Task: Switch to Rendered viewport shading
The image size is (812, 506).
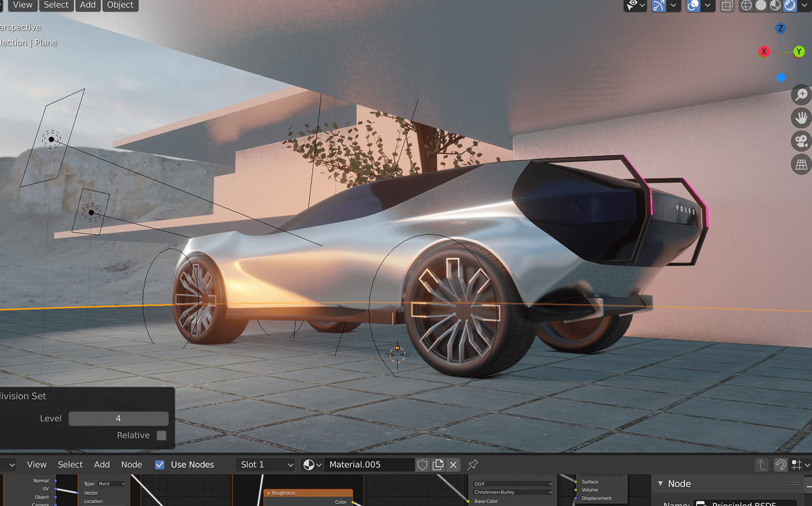Action: tap(790, 5)
